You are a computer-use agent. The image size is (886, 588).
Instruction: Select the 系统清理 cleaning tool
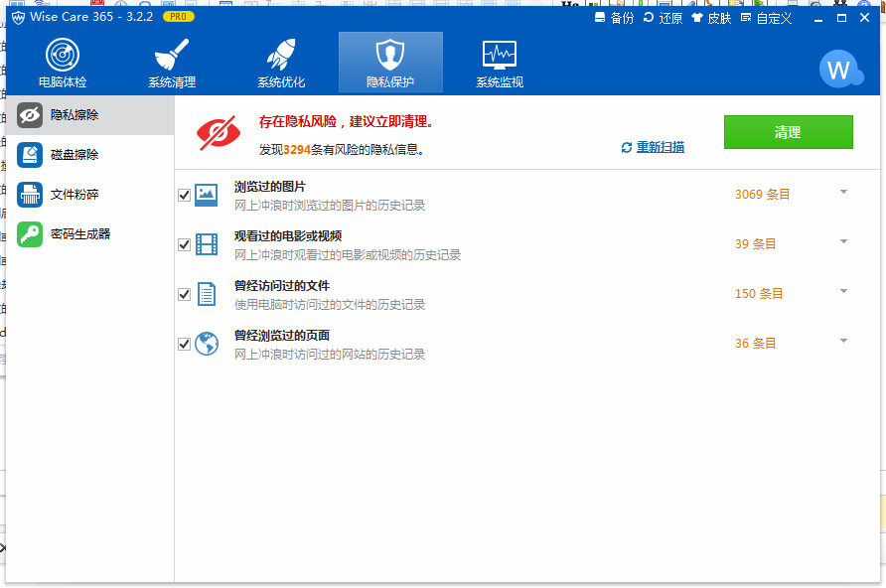tap(173, 60)
